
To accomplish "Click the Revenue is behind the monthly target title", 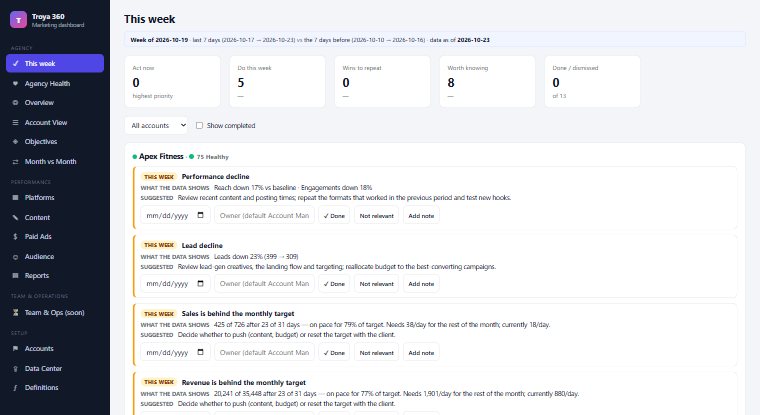I will tap(243, 383).
